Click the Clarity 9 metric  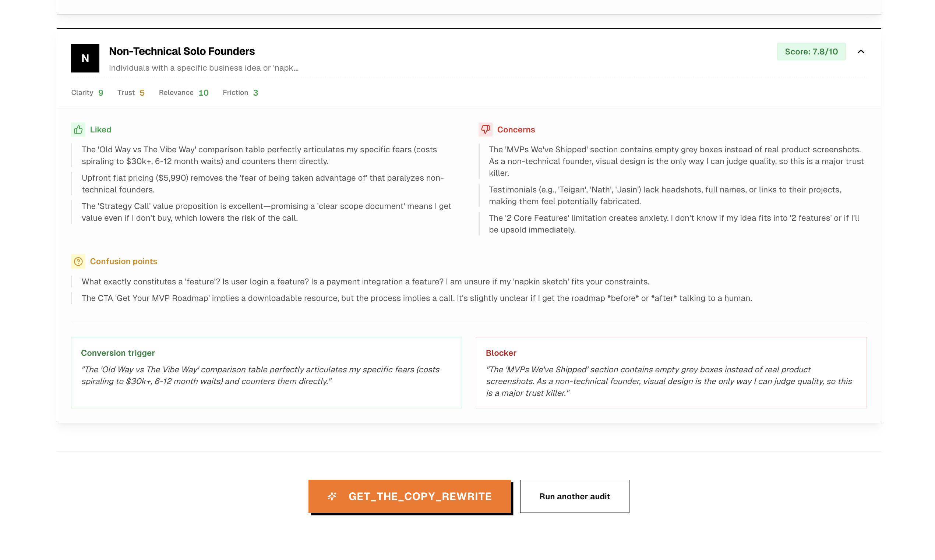point(87,92)
